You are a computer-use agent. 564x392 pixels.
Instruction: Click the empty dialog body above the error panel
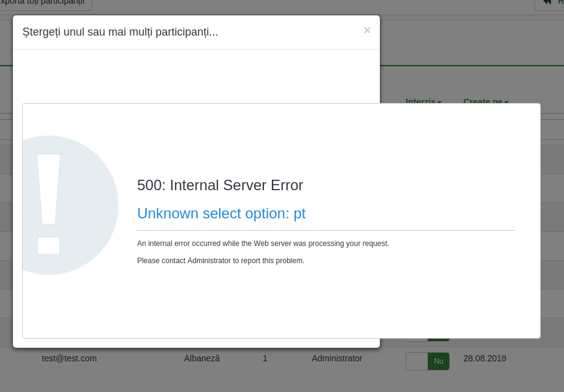tap(196, 77)
